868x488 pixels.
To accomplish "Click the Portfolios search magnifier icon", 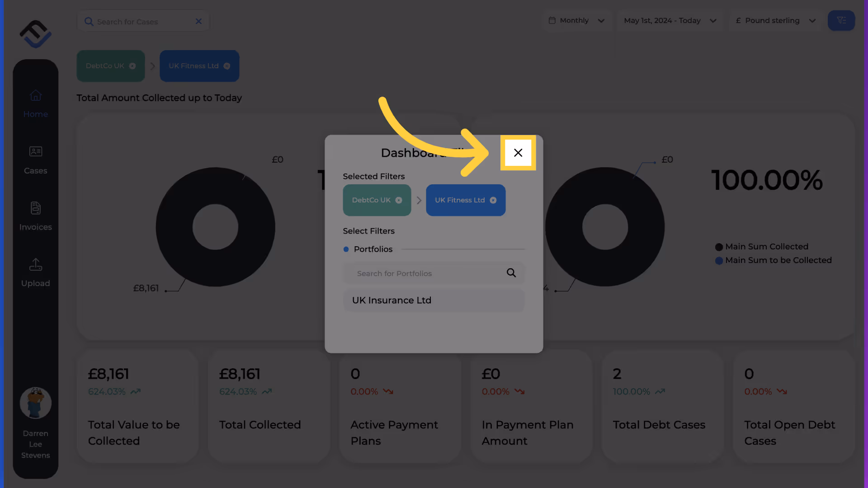I will [x=511, y=273].
